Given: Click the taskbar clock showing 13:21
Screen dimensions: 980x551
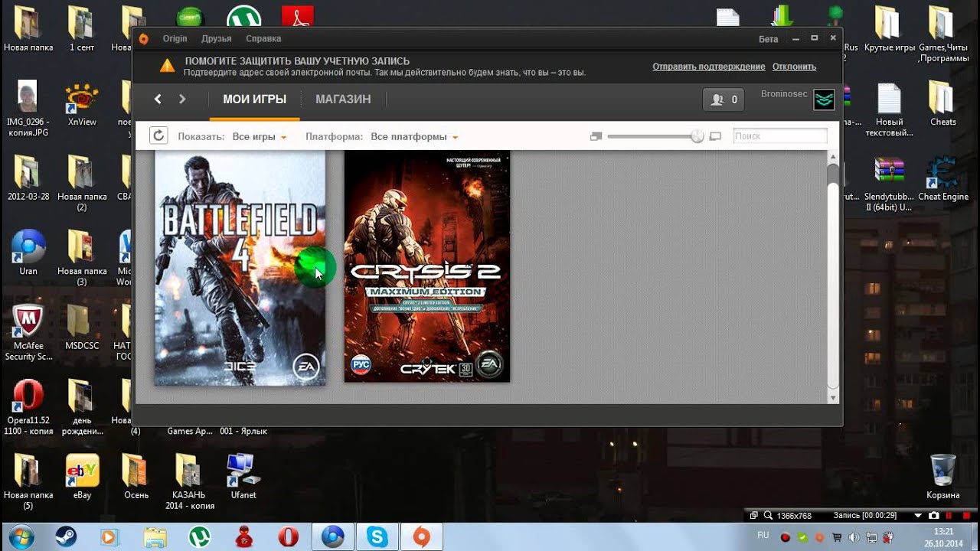Looking at the screenshot, I should coord(943,537).
